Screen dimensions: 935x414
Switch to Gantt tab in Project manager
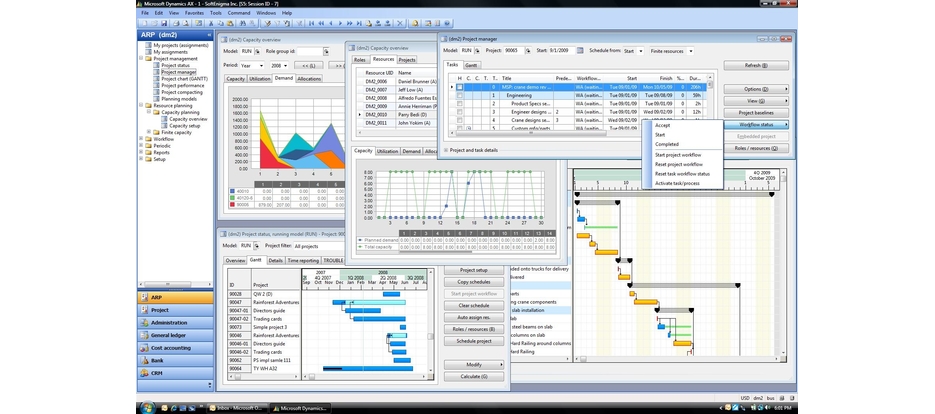tap(470, 65)
